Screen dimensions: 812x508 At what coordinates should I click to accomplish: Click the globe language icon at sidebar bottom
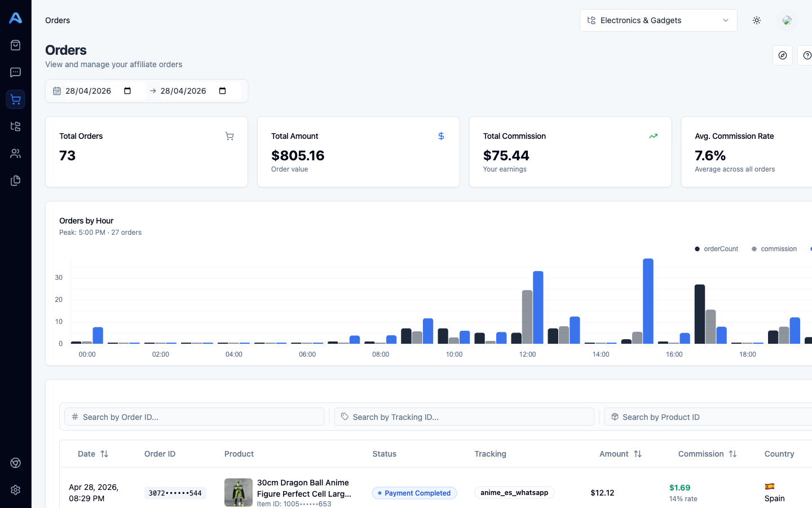(15, 463)
